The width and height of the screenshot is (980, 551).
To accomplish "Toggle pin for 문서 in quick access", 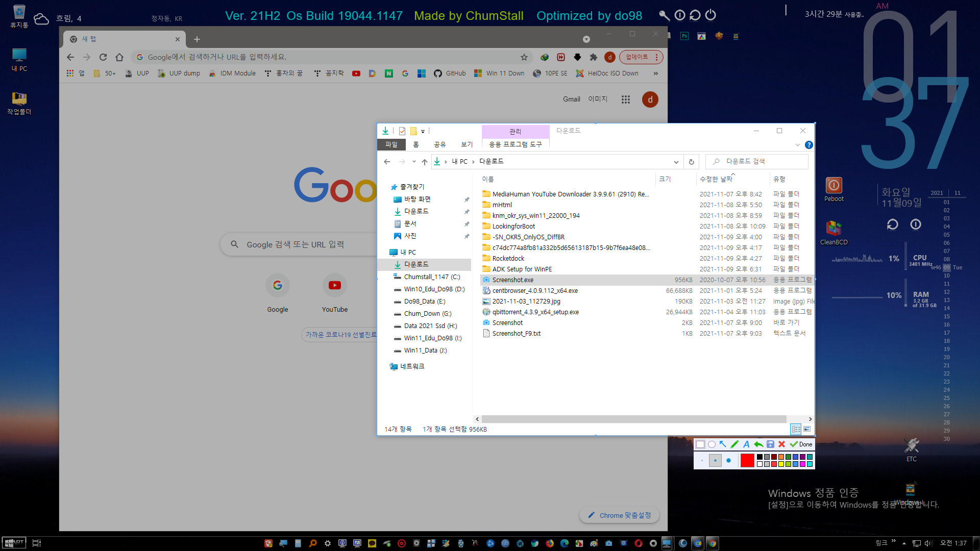I will coord(467,223).
